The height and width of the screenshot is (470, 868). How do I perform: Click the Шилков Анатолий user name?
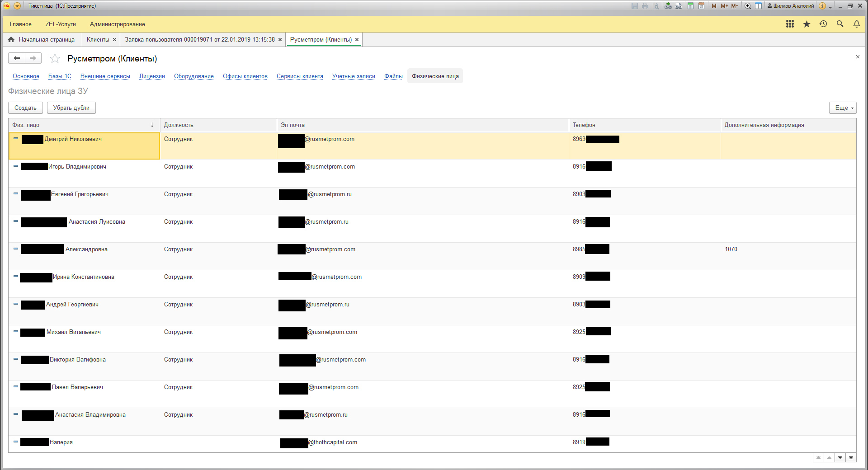pyautogui.click(x=791, y=6)
